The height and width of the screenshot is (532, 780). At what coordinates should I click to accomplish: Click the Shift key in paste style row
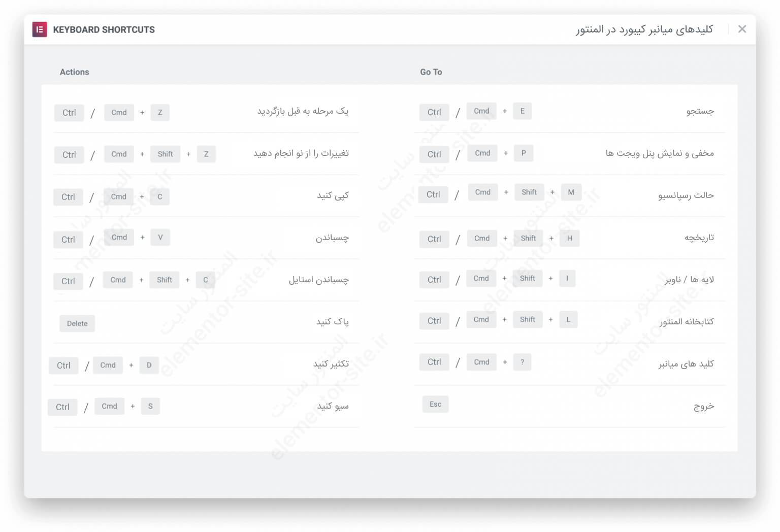pyautogui.click(x=164, y=280)
